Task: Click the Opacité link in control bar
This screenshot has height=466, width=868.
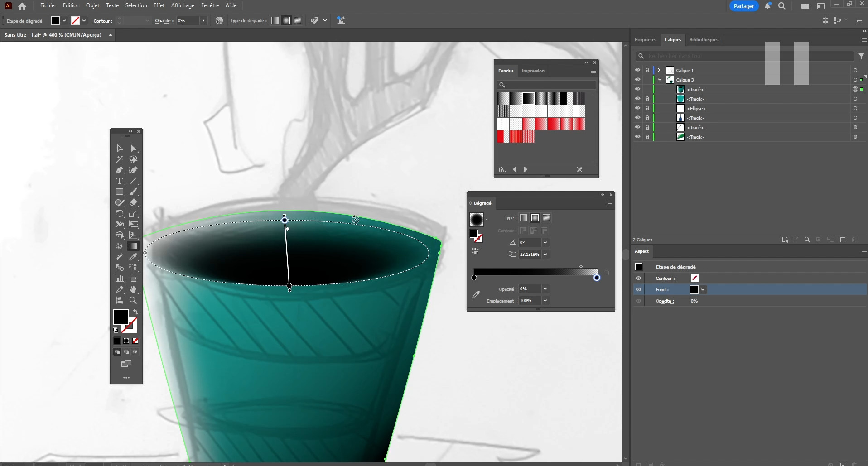Action: (164, 21)
